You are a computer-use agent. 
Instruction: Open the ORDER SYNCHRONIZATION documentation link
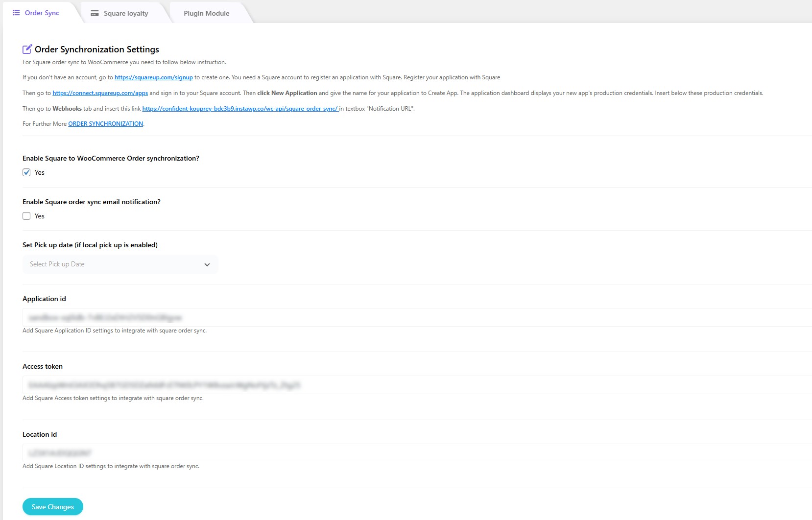105,124
